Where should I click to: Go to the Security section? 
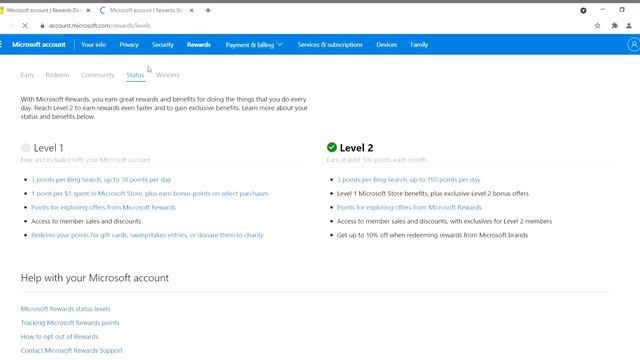coord(162,44)
